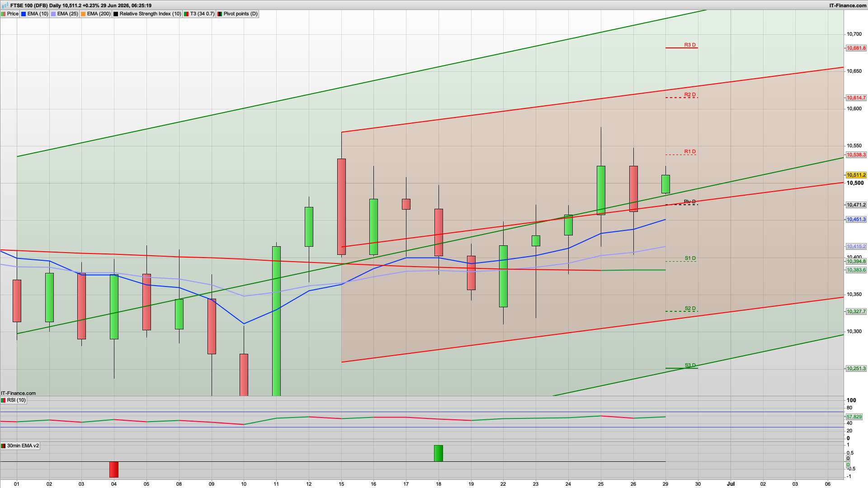Click the 10,538.3 price axis tag
The width and height of the screenshot is (868, 488).
pos(856,155)
